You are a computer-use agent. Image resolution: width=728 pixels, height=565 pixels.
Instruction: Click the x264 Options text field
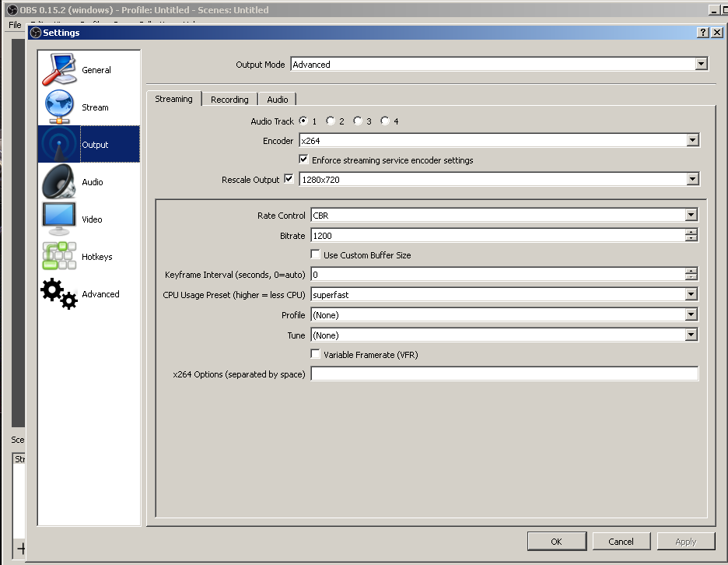[504, 374]
